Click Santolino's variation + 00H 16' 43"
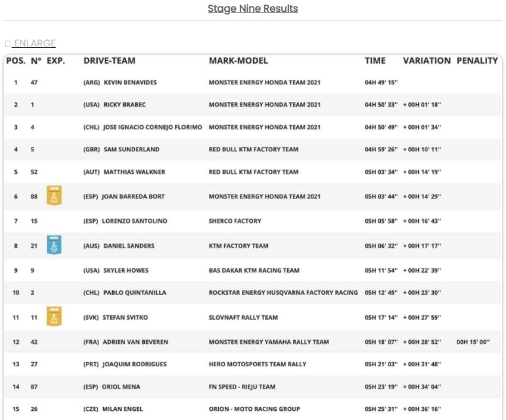The image size is (506, 420). pos(422,221)
